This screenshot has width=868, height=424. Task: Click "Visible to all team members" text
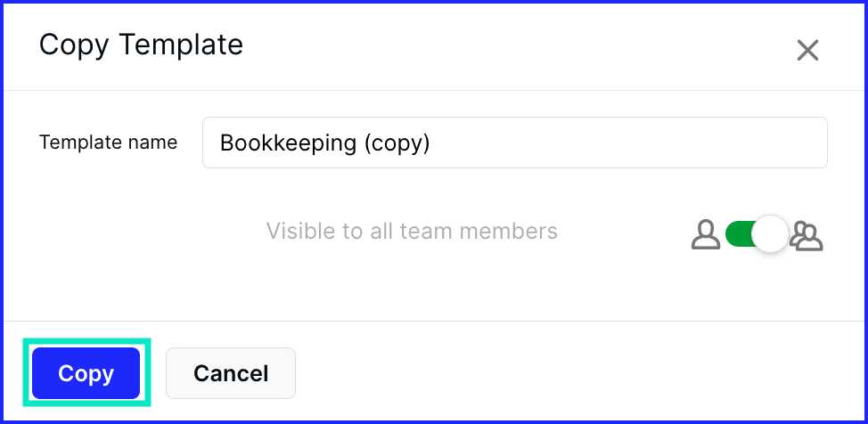(412, 231)
